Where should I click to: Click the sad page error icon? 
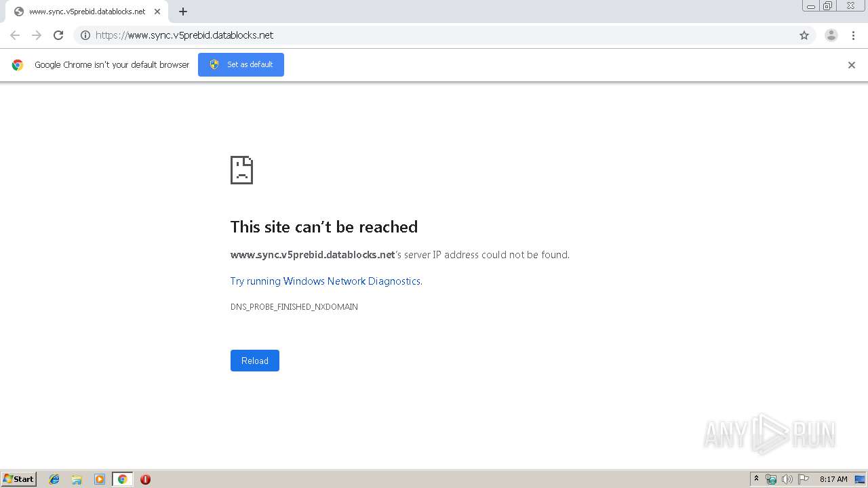pyautogui.click(x=241, y=170)
